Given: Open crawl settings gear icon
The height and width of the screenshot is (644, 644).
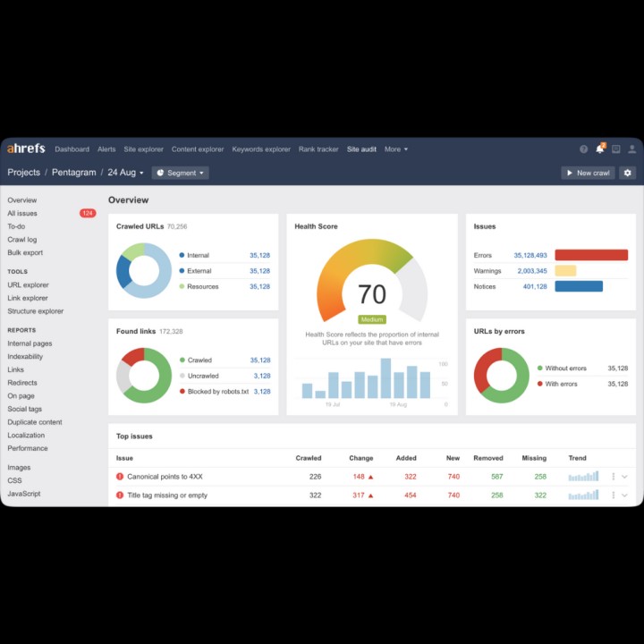Looking at the screenshot, I should 627,173.
